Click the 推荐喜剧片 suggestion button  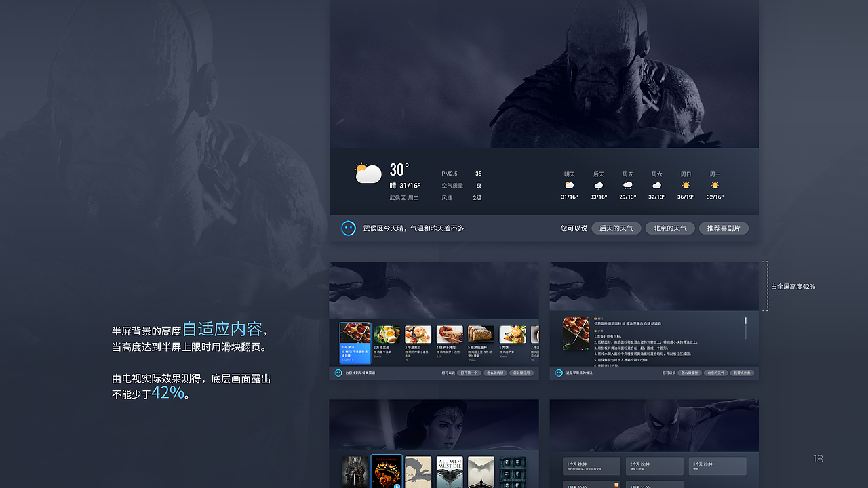click(724, 228)
